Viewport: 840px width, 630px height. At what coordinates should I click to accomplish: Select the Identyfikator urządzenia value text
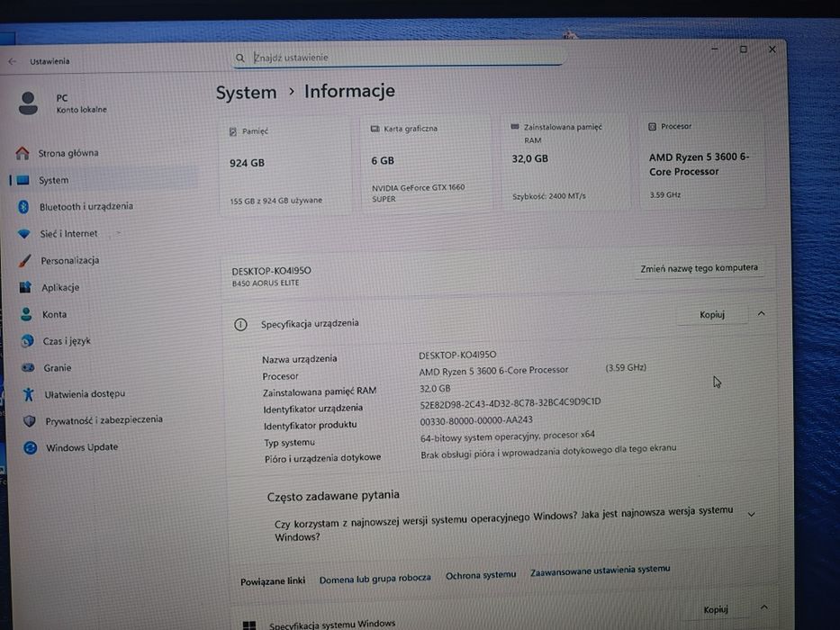510,403
